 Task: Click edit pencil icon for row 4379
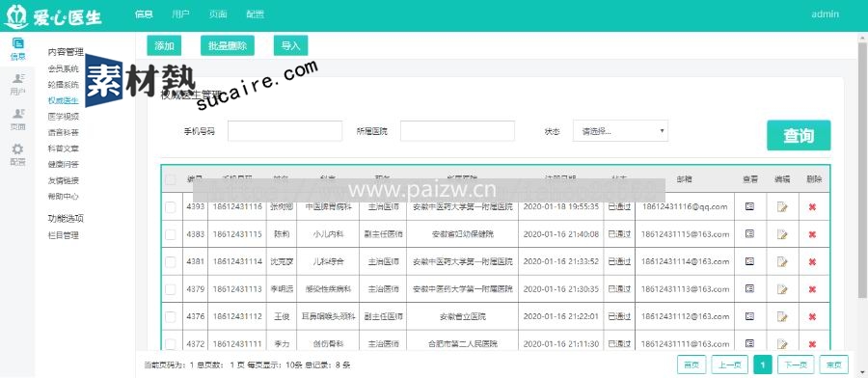[x=781, y=289]
